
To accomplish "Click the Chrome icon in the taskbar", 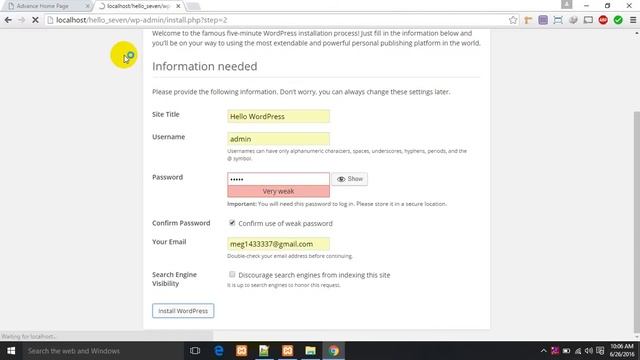I will pos(334,351).
